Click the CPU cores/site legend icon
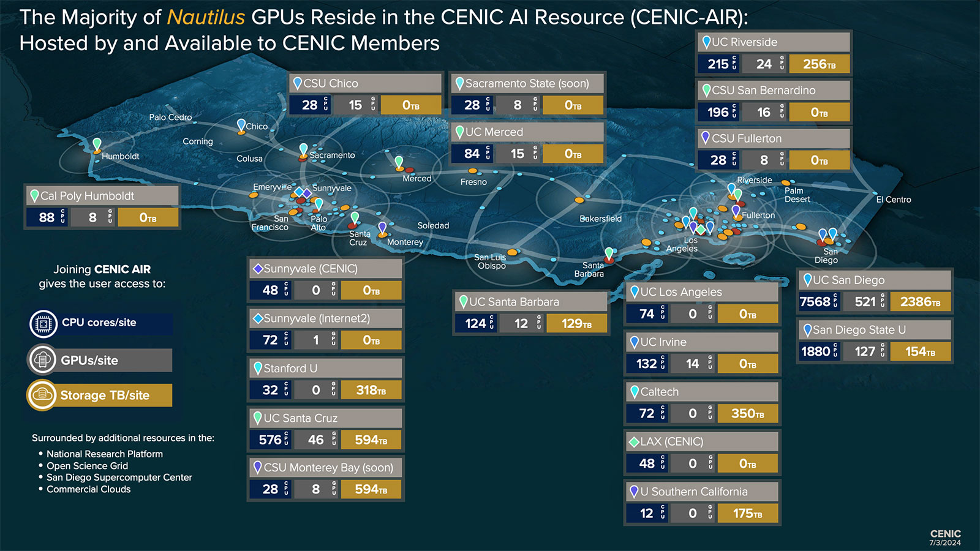Viewport: 980px width, 551px height. tap(43, 324)
